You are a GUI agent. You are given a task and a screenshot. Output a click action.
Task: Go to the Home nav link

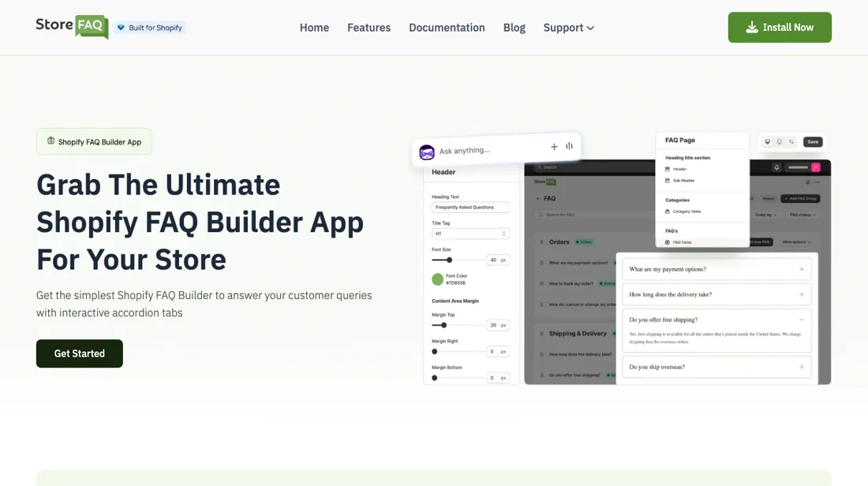pos(314,28)
